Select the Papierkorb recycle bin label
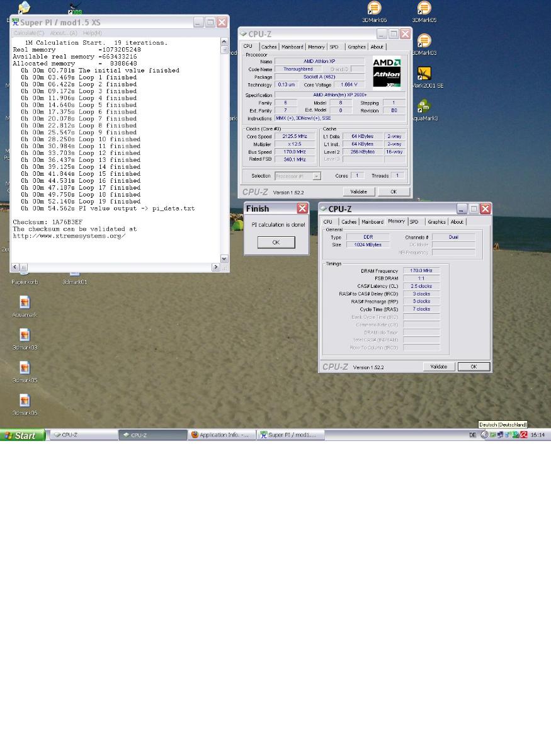551x756 pixels. [25, 282]
